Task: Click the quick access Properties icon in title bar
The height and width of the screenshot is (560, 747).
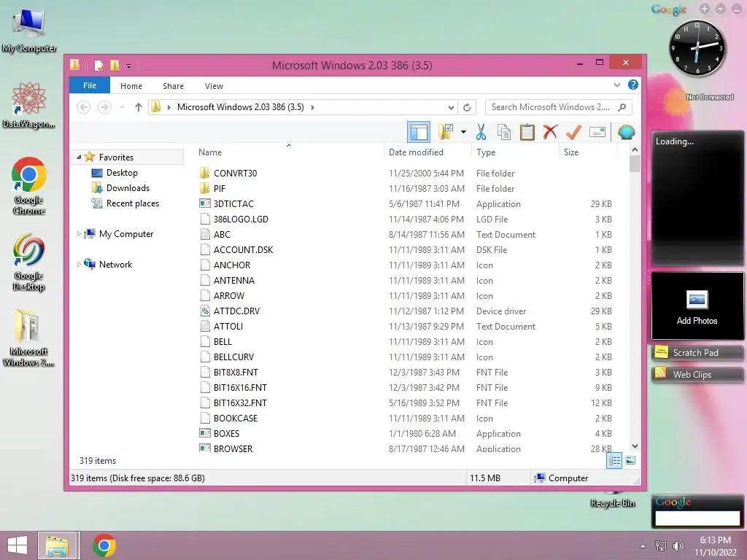Action: tap(98, 65)
